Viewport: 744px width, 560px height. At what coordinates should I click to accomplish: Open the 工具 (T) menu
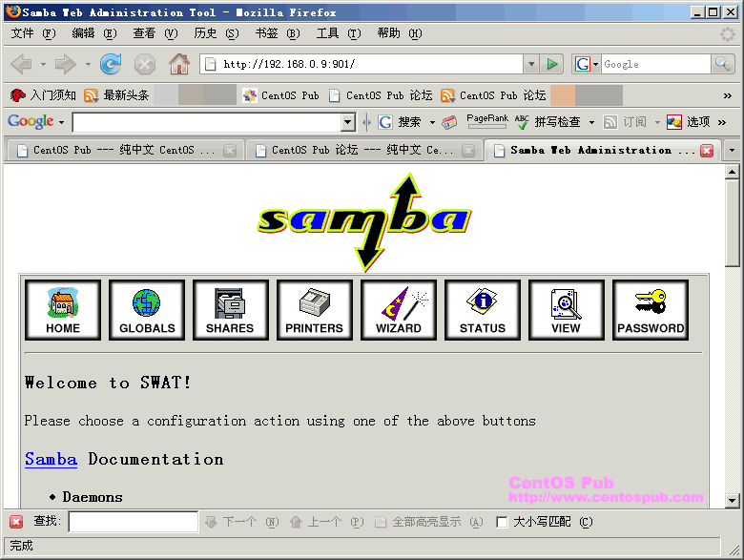(339, 33)
